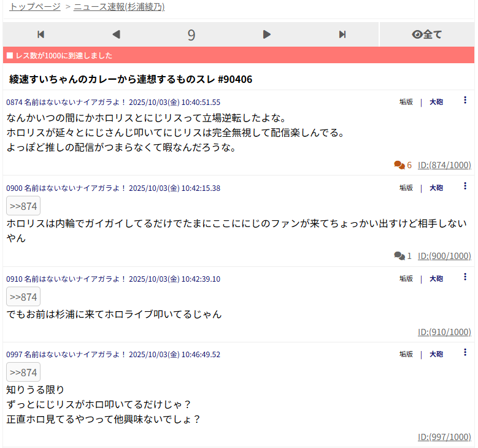View 6 replies to post 0874
478x448 pixels.
tap(403, 165)
